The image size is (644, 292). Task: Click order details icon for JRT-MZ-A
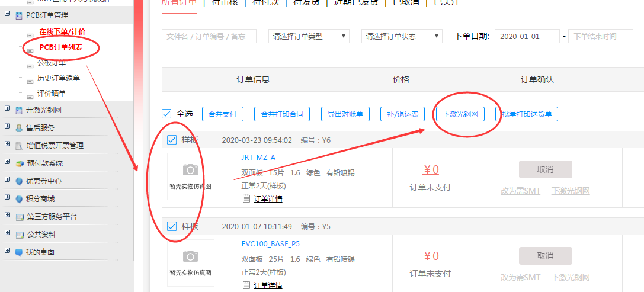point(246,199)
